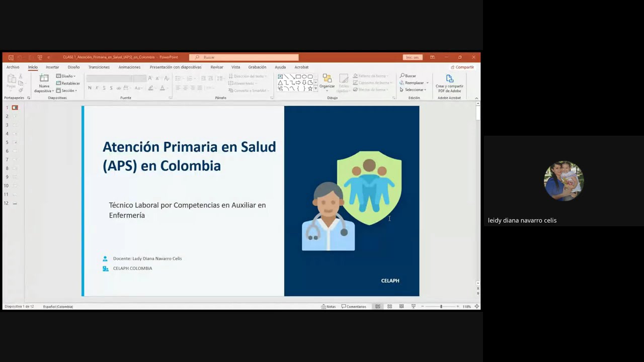Click the Nueva diapositiva icon
644x362 pixels.
tap(44, 78)
